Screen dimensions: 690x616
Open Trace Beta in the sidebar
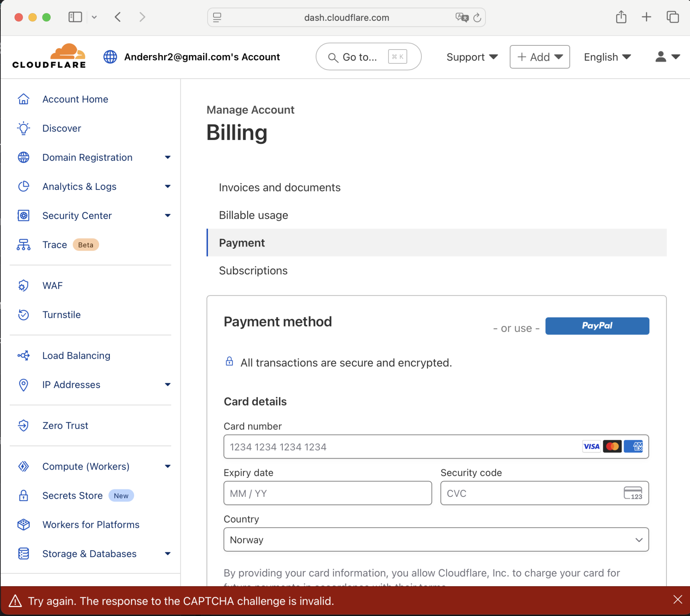pyautogui.click(x=70, y=245)
